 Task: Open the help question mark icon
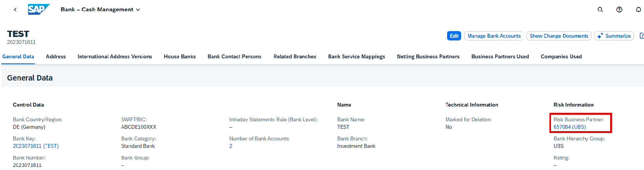[x=619, y=9]
